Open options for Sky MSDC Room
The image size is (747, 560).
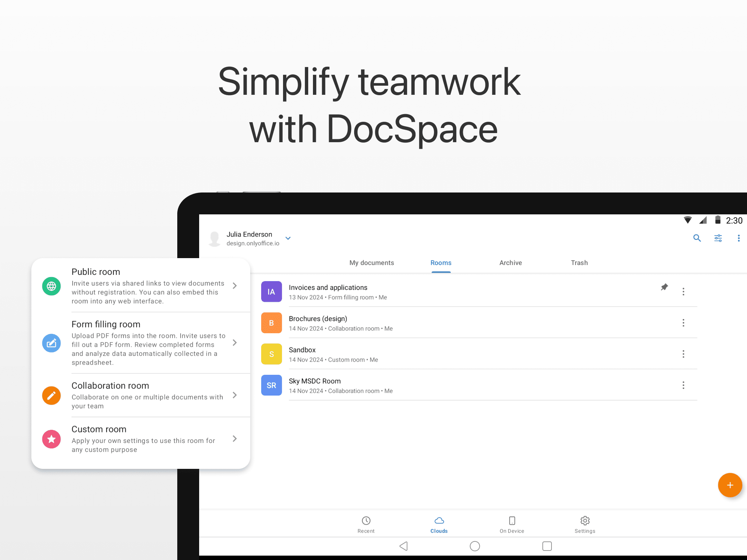click(683, 385)
